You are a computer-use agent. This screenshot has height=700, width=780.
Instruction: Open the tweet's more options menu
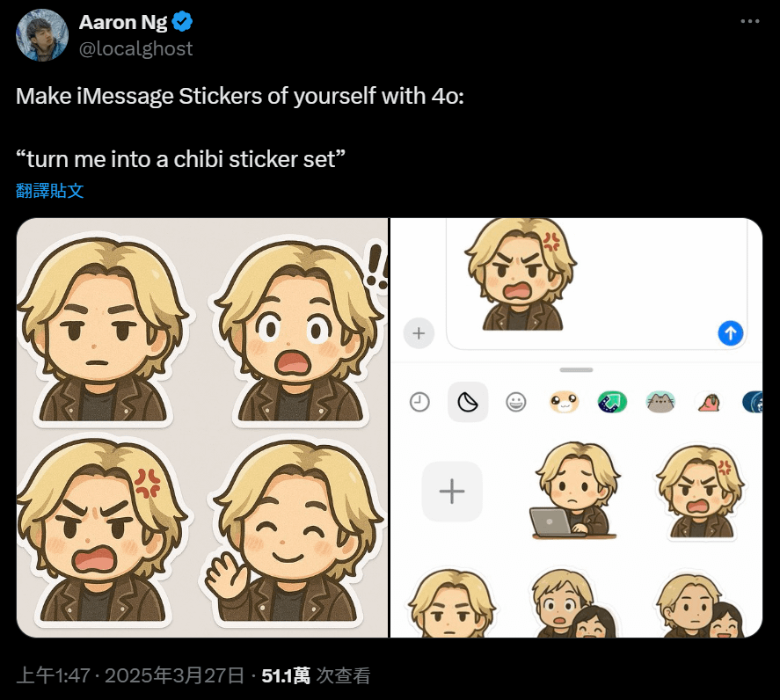(749, 21)
